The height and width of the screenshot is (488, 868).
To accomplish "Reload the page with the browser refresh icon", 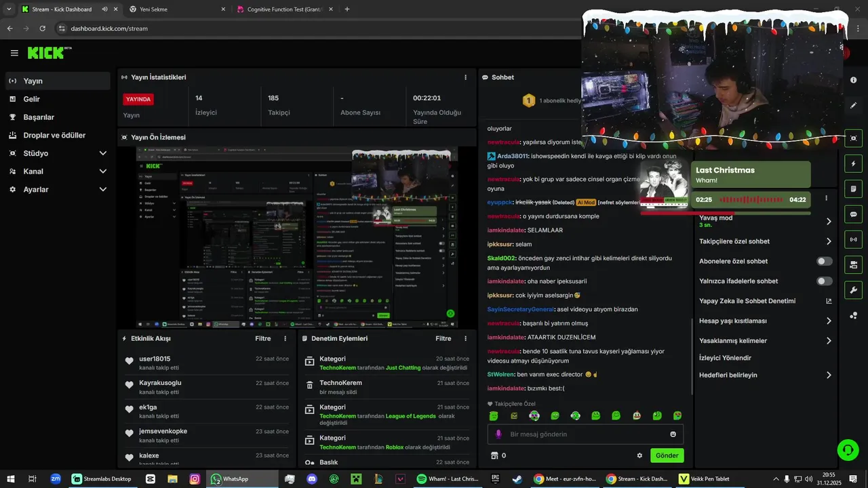I will pyautogui.click(x=42, y=28).
